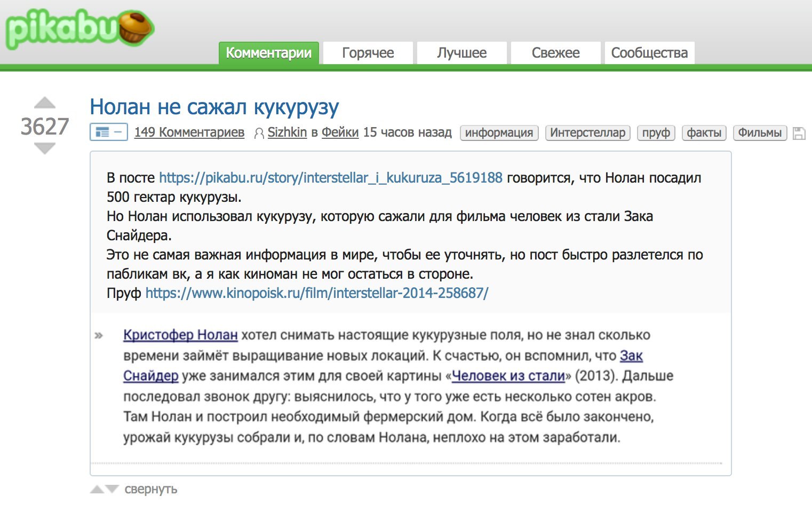Select the Фильмы tag

(760, 133)
